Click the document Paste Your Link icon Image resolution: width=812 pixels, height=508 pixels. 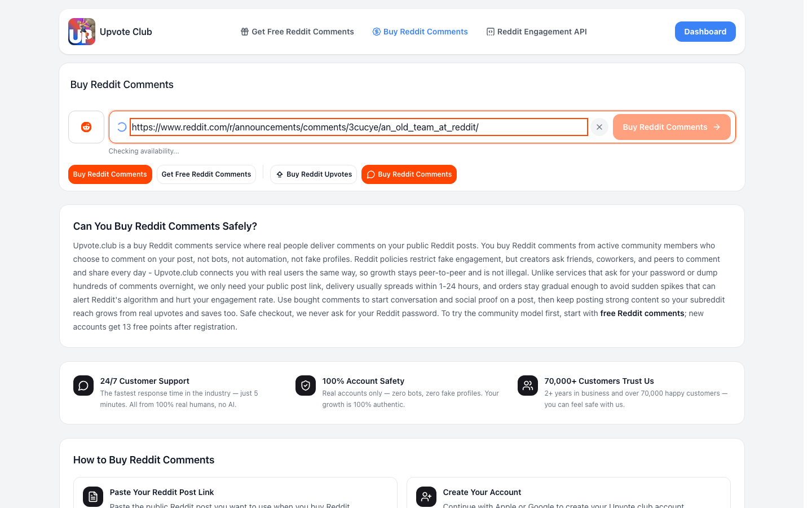[x=93, y=497]
